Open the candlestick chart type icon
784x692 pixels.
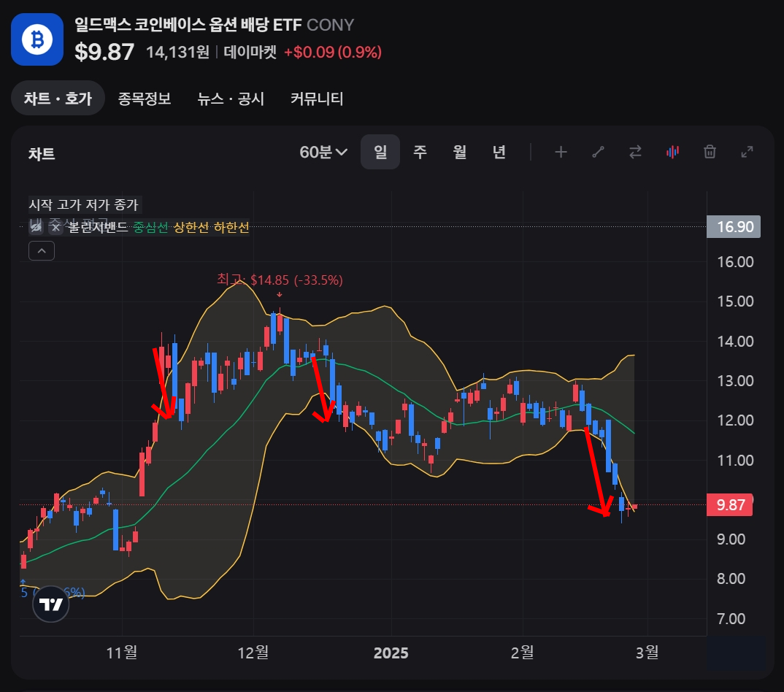672,152
